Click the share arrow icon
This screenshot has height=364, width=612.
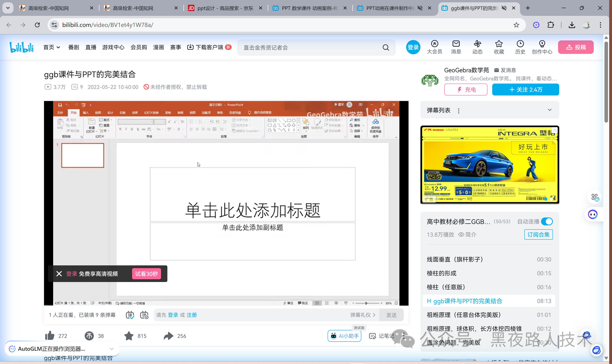point(169,336)
